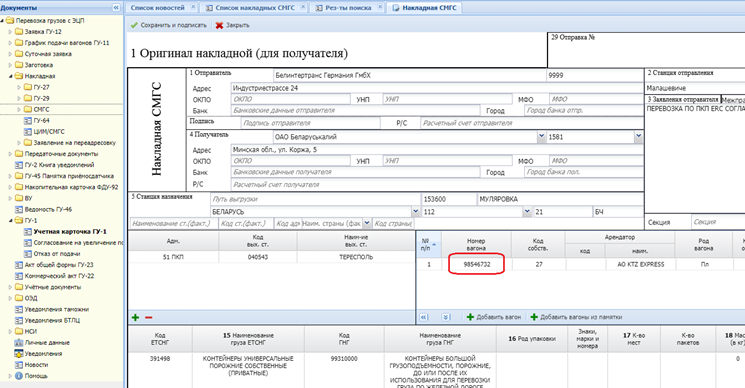
Task: Click Подпись отправителя field
Action: (311, 123)
